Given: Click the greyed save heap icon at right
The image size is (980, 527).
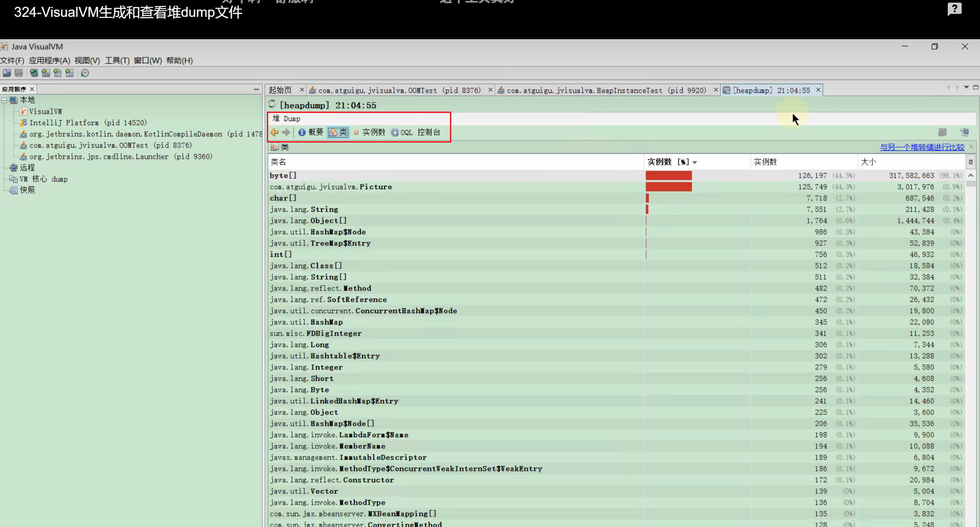Looking at the screenshot, I should point(943,132).
